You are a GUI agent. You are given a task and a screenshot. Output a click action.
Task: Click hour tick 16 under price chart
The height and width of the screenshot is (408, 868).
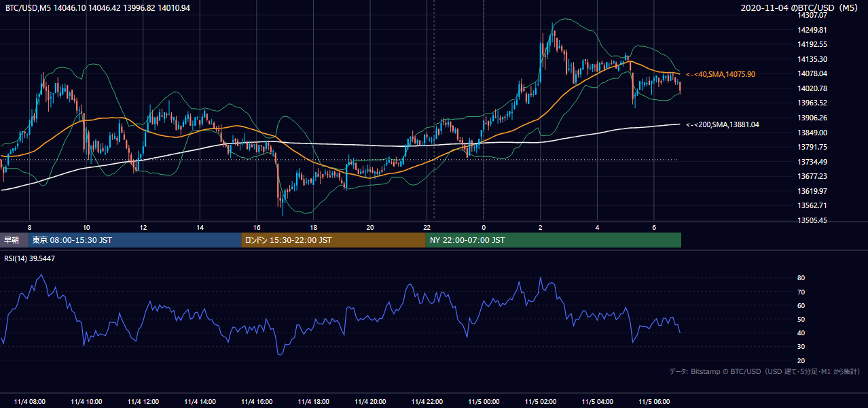tap(257, 227)
